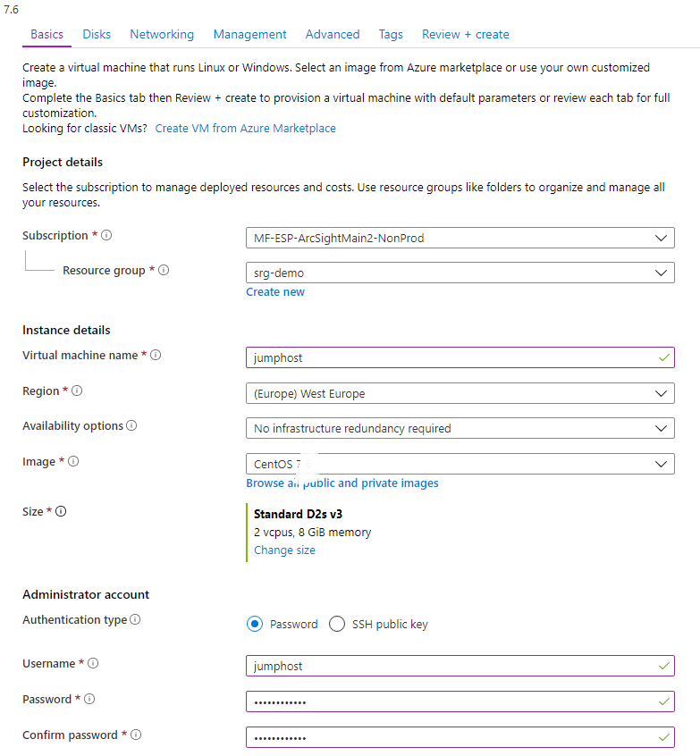The image size is (700, 756).
Task: Click info icon beside Image label
Action: pos(73,462)
